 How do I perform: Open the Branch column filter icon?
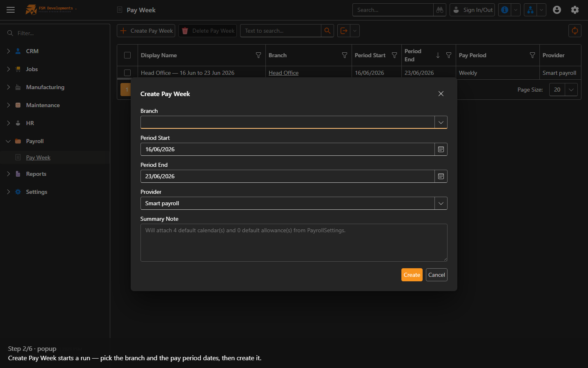pyautogui.click(x=345, y=55)
